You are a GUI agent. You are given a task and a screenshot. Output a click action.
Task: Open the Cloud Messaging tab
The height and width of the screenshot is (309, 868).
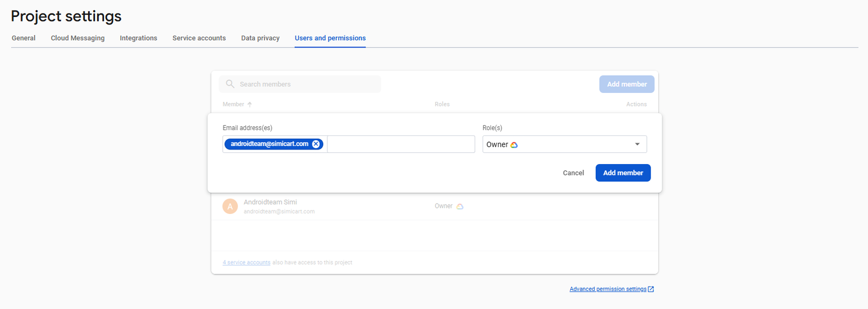coord(77,38)
